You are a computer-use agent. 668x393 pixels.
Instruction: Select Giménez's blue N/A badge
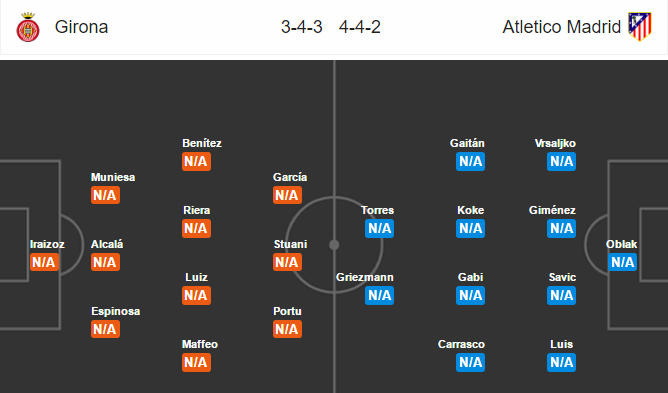point(561,228)
